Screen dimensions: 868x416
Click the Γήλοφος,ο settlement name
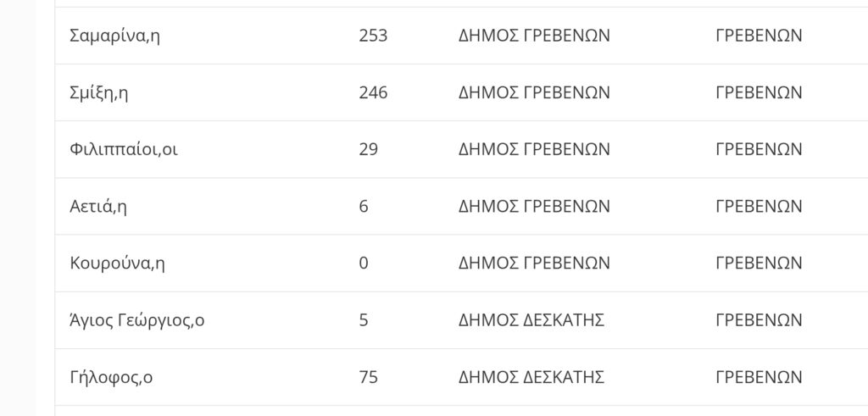click(x=111, y=377)
